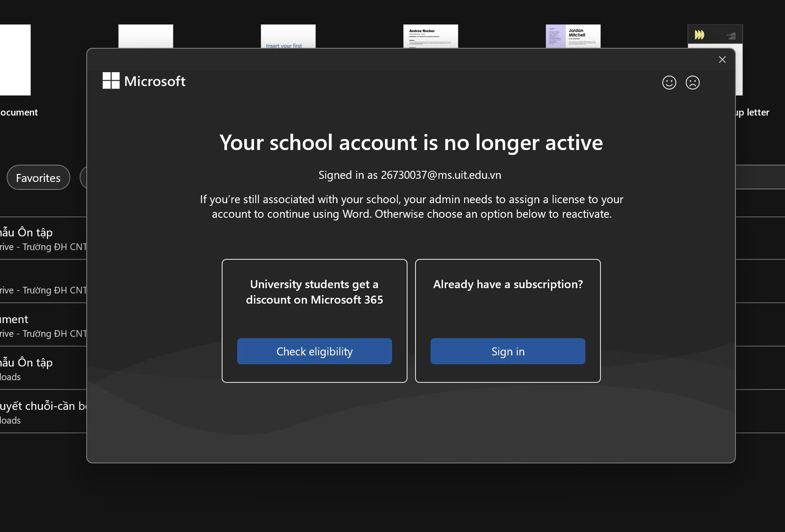Image resolution: width=785 pixels, height=532 pixels.
Task: Open the second "Ôn tập" file in Downloads
Action: pyautogui.click(x=43, y=369)
